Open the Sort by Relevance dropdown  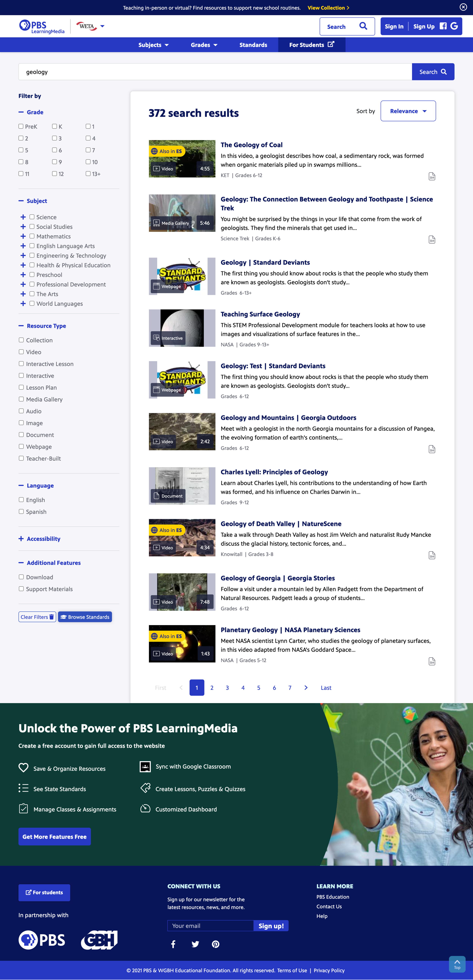pos(408,111)
